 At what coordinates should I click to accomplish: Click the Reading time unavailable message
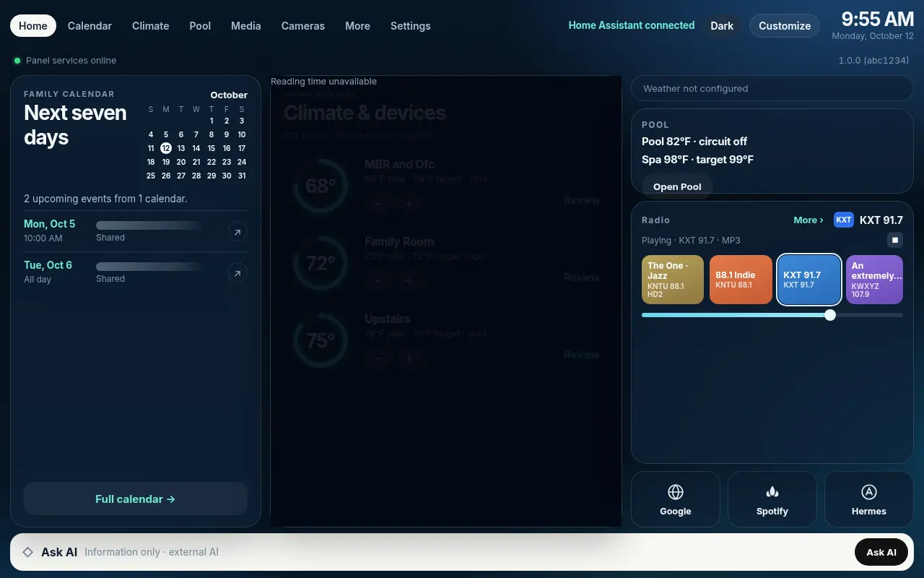323,82
